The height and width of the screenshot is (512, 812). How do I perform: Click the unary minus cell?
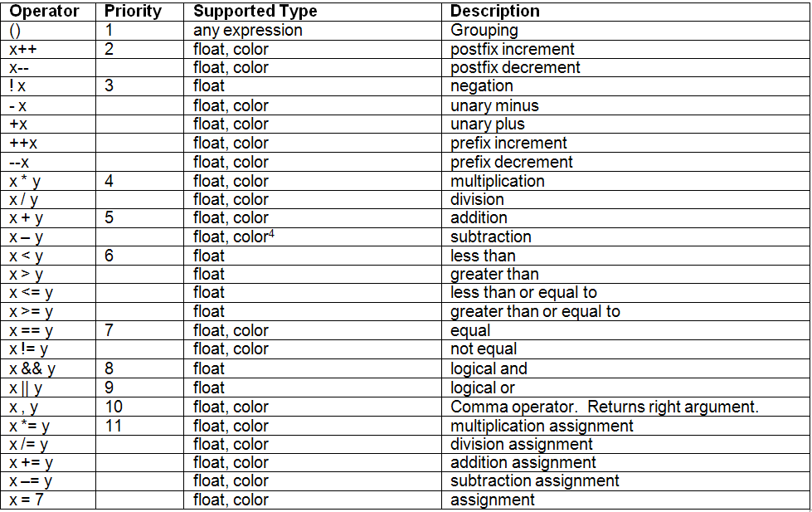point(494,105)
